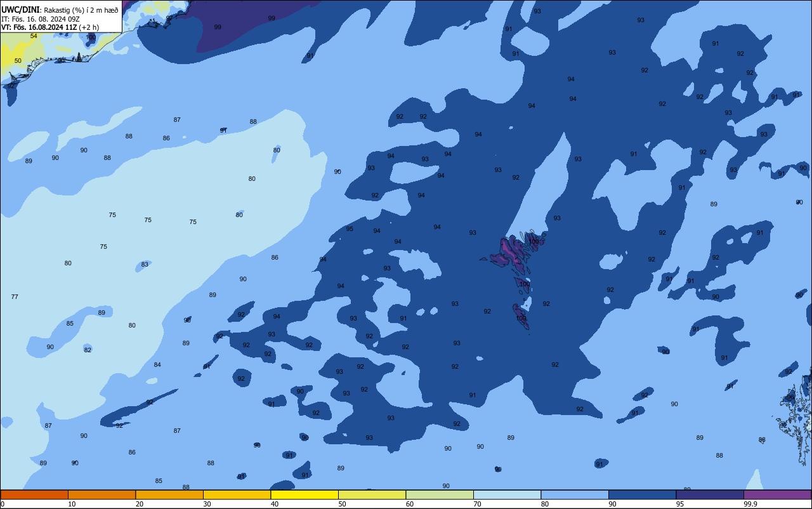The height and width of the screenshot is (509, 812).
Task: Click the 50–60 yellow-green legend swatch
Action: [372, 494]
